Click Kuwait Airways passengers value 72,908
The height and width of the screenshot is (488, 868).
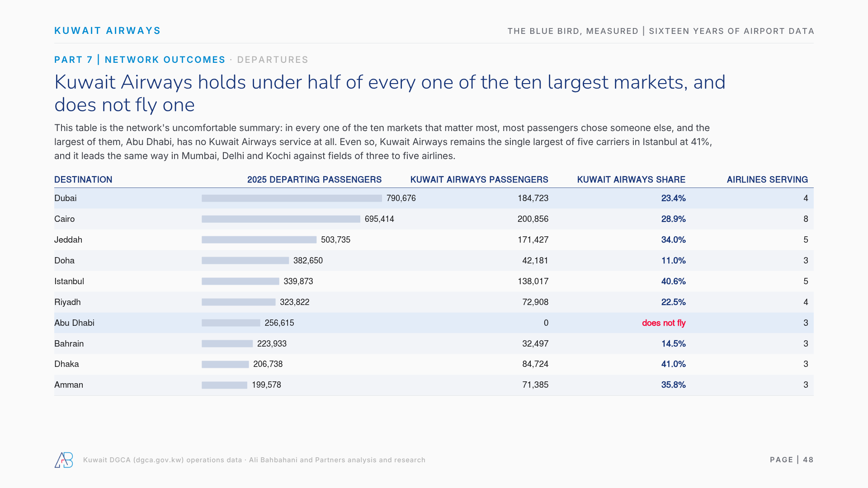535,302
